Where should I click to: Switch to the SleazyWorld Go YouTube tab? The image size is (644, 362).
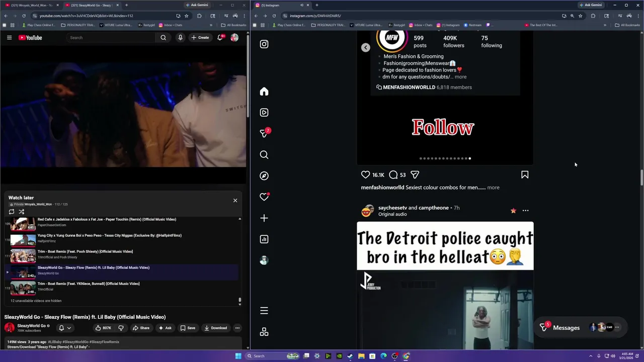pos(92,5)
